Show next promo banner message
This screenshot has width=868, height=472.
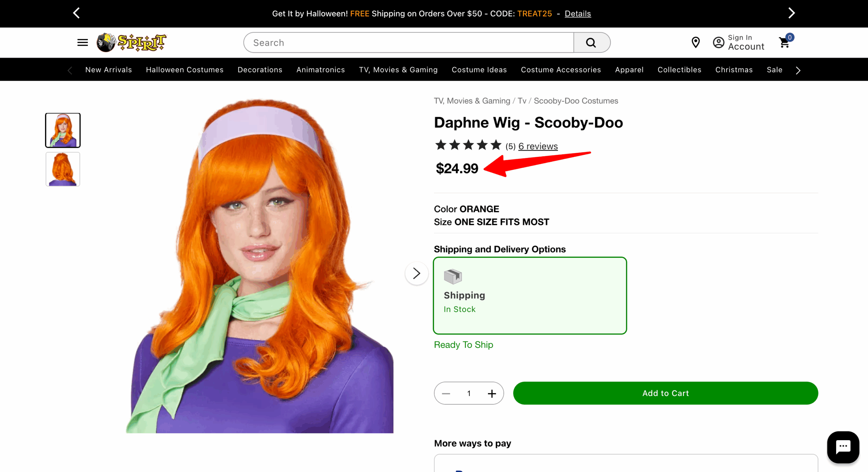pos(791,13)
